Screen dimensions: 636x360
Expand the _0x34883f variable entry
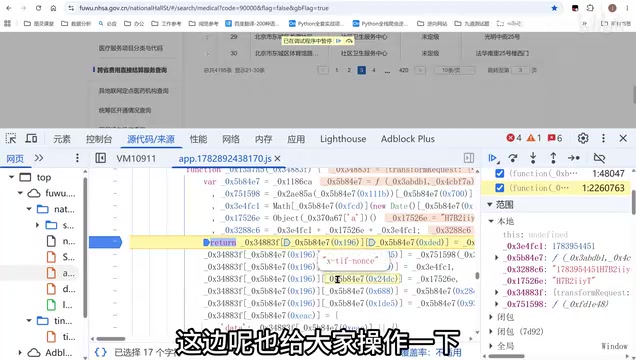click(x=497, y=293)
